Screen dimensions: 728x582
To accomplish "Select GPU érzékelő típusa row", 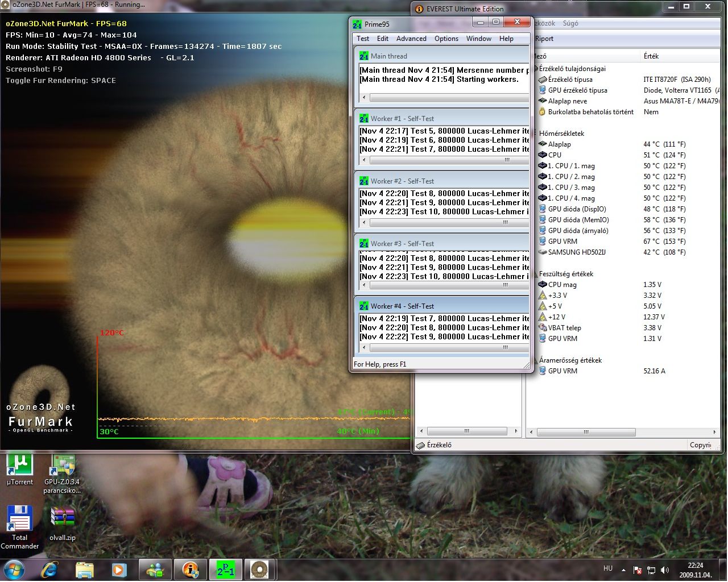I will click(x=628, y=90).
